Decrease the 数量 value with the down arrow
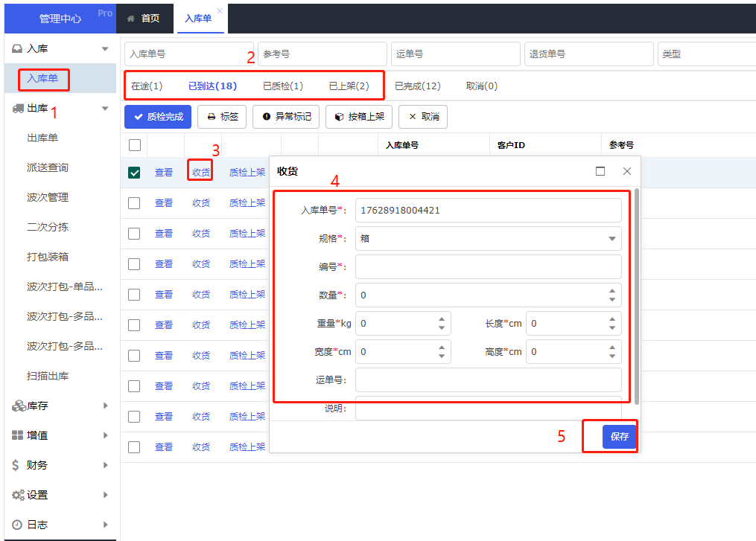Viewport: 756px width, 541px height. [x=612, y=299]
